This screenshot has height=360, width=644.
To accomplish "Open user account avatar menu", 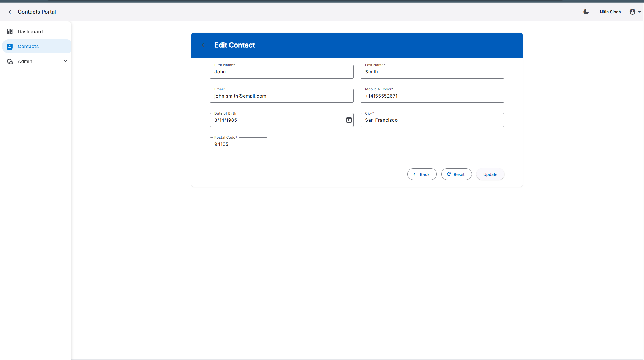I will pos(635,12).
